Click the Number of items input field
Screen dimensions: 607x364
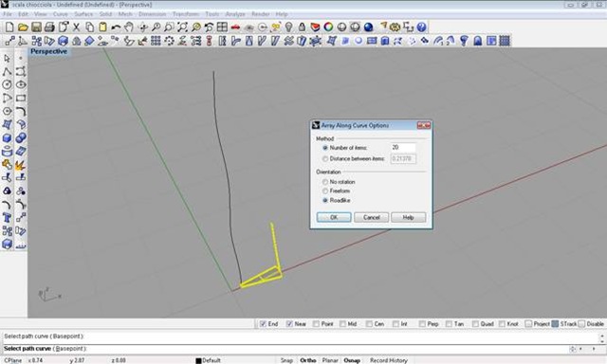pyautogui.click(x=403, y=147)
